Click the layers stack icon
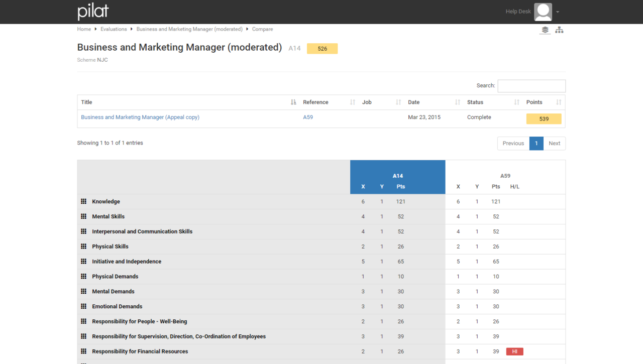The width and height of the screenshot is (643, 364). (x=545, y=30)
